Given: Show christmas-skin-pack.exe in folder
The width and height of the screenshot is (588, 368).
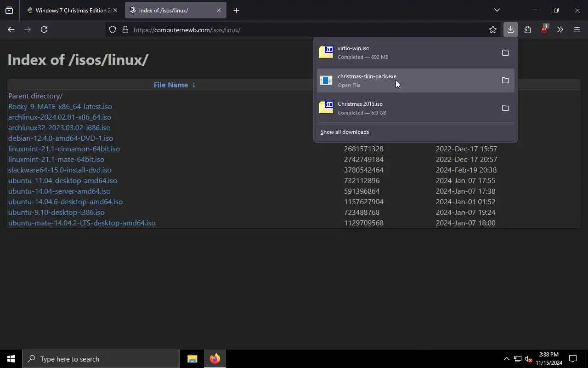Looking at the screenshot, I should point(505,80).
